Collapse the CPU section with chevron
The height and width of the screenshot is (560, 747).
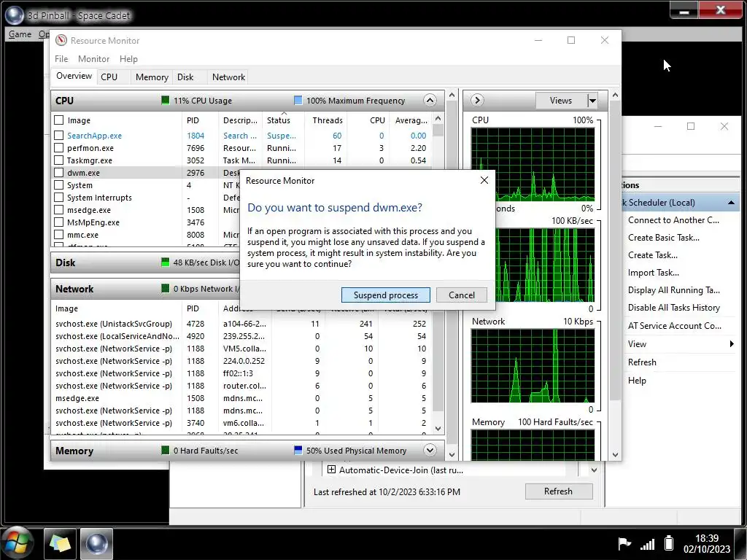point(429,101)
